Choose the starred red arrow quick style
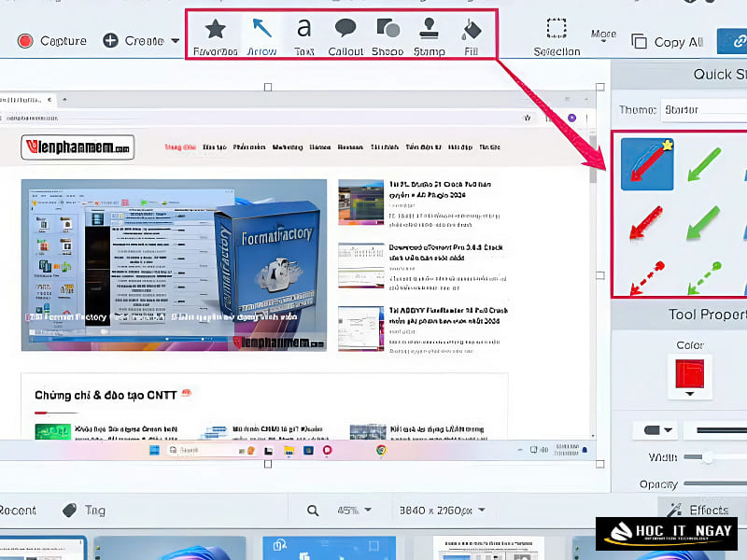 click(647, 164)
